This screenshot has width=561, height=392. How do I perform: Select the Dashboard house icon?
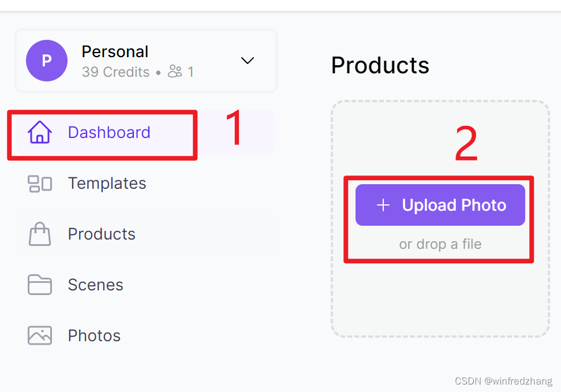coord(40,132)
